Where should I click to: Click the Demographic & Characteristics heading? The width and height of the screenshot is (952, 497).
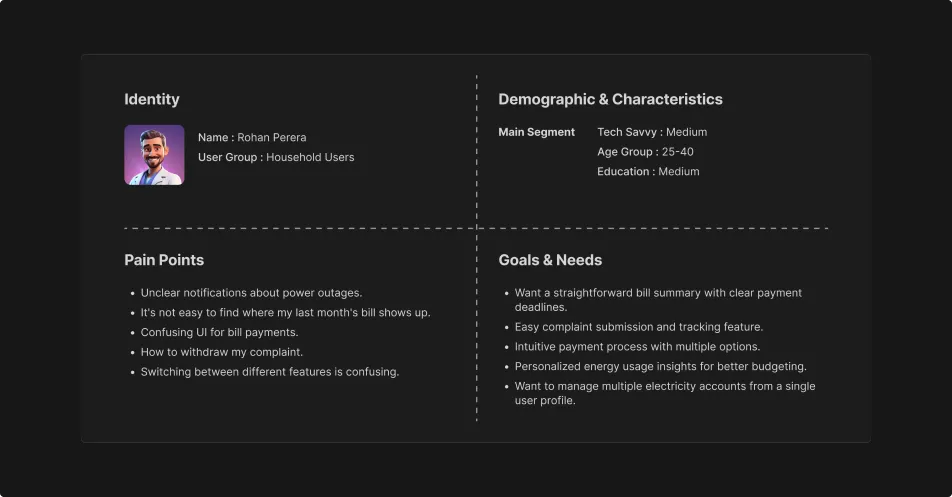(x=610, y=99)
